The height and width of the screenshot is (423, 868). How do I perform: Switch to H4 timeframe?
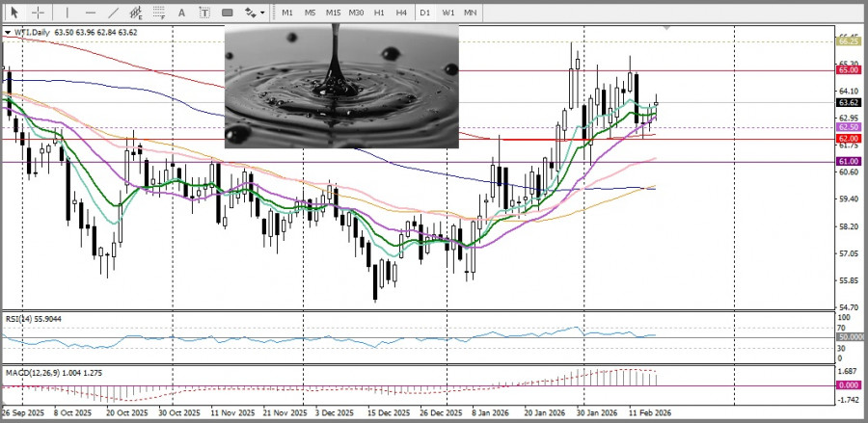(x=401, y=13)
